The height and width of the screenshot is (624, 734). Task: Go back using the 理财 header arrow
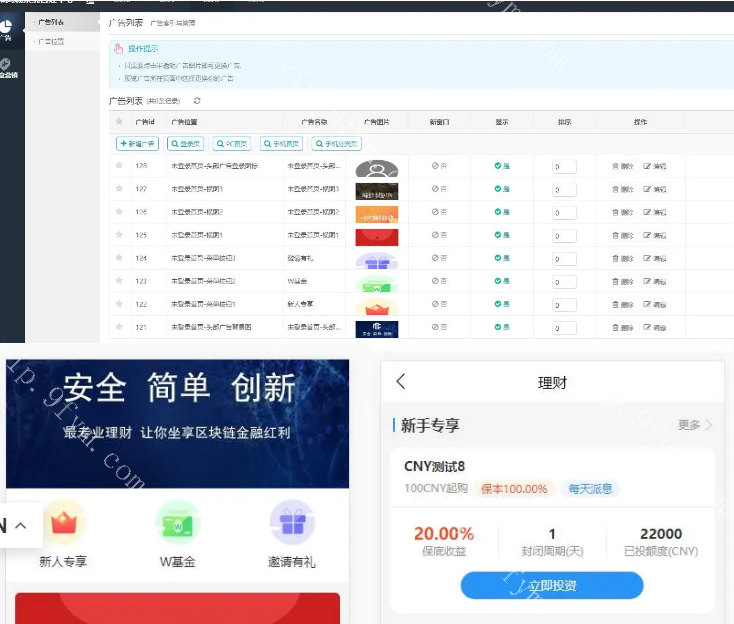(401, 382)
